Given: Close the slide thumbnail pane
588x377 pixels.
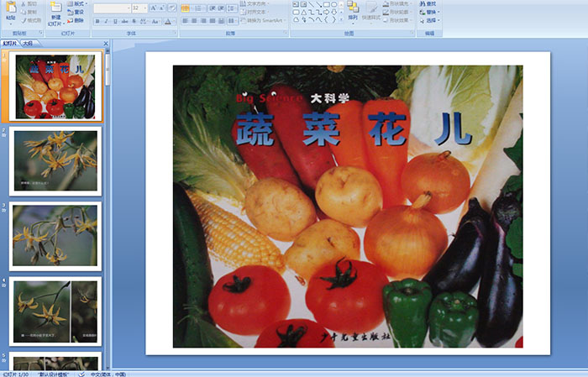Looking at the screenshot, I should pyautogui.click(x=106, y=44).
